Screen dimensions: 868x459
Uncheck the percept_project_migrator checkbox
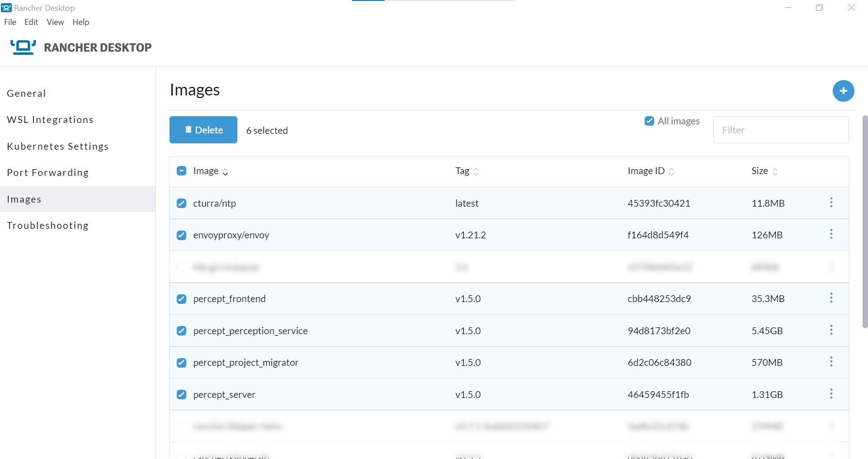pos(181,363)
